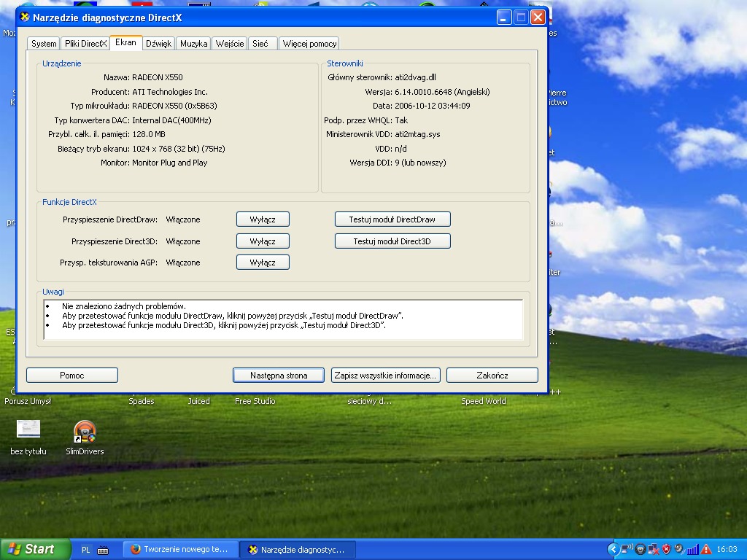747x560 pixels.
Task: Select the Więcej pomocy tab
Action: pyautogui.click(x=309, y=43)
